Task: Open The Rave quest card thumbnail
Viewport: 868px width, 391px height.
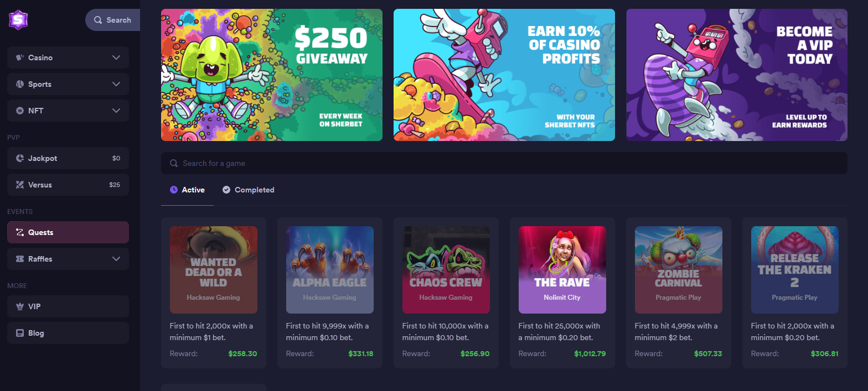Action: (x=562, y=270)
